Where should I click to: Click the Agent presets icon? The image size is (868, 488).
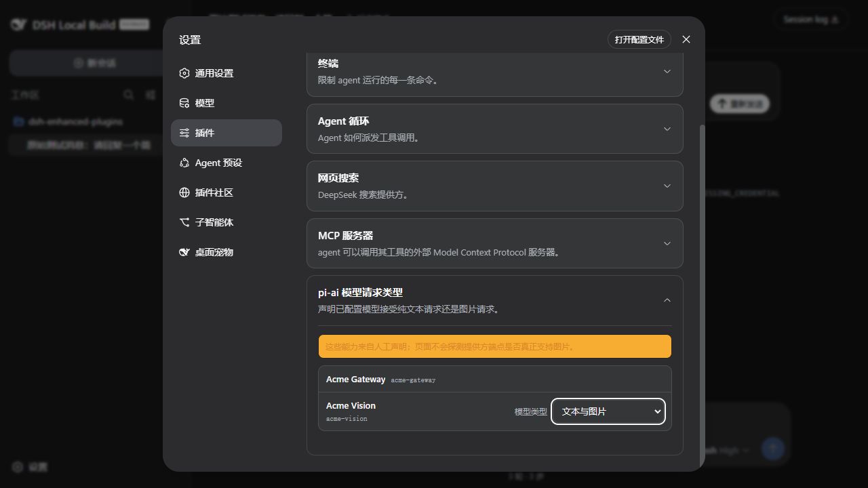[x=184, y=163]
